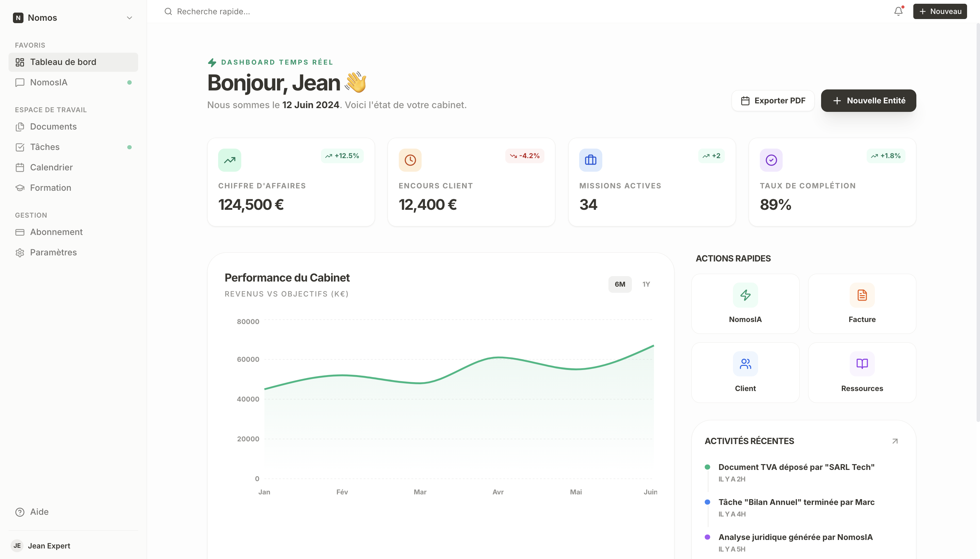980x559 pixels.
Task: Go to Calendrier in the sidebar
Action: [x=51, y=167]
